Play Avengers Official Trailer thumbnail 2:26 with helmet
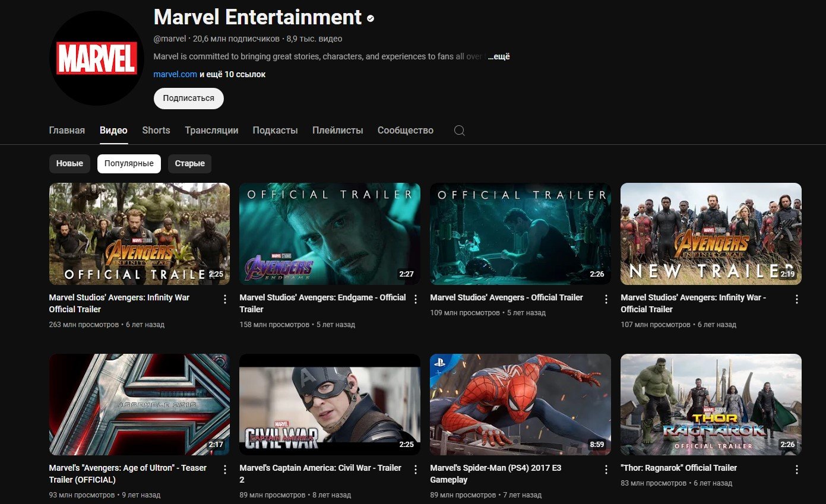 point(520,233)
